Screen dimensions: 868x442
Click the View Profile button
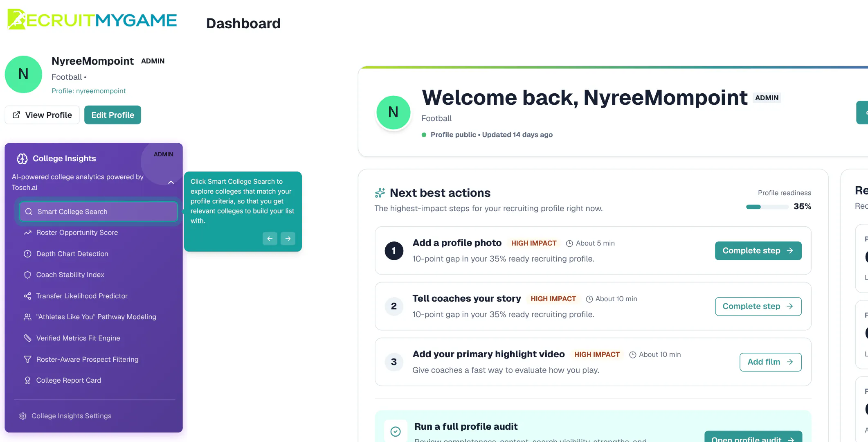42,115
